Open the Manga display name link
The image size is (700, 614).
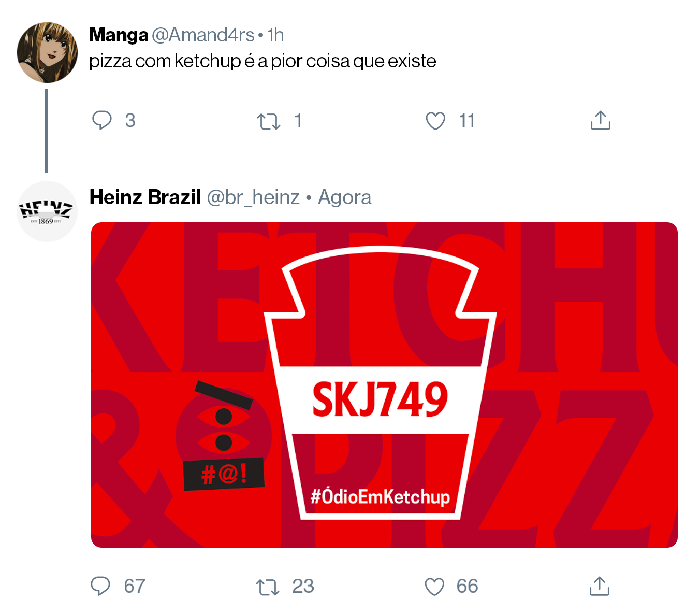119,35
